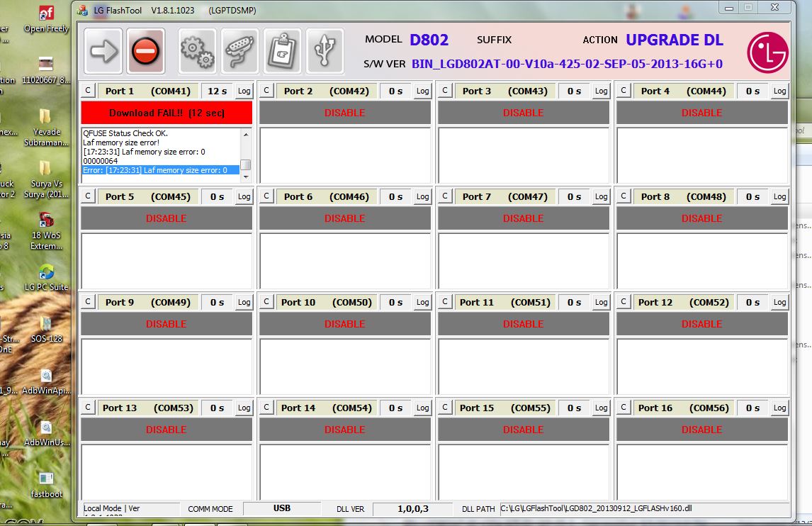Open the Log for Port 1
Image resolution: width=812 pixels, height=526 pixels.
click(x=244, y=91)
